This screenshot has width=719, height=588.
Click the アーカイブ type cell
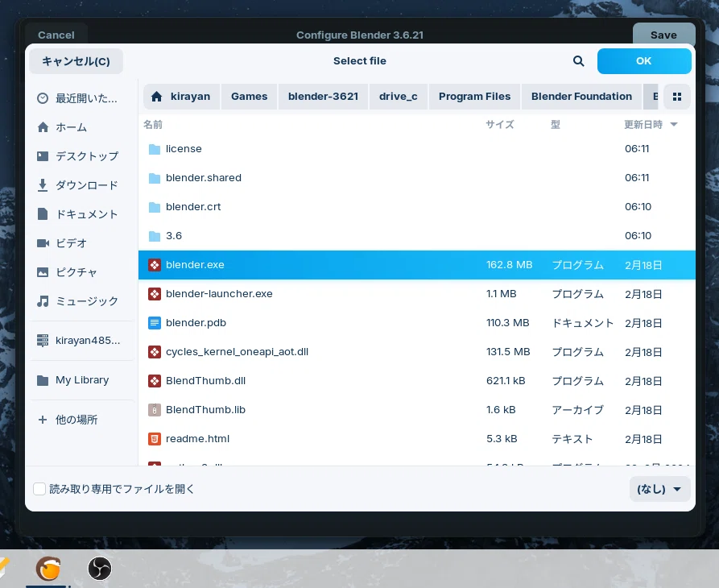pyautogui.click(x=578, y=409)
